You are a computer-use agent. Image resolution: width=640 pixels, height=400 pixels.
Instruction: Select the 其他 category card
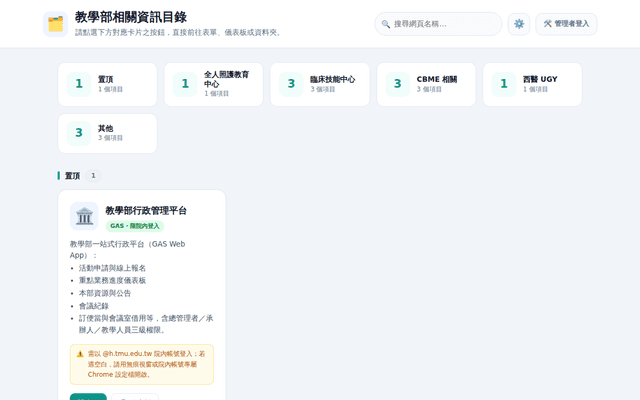tap(107, 133)
